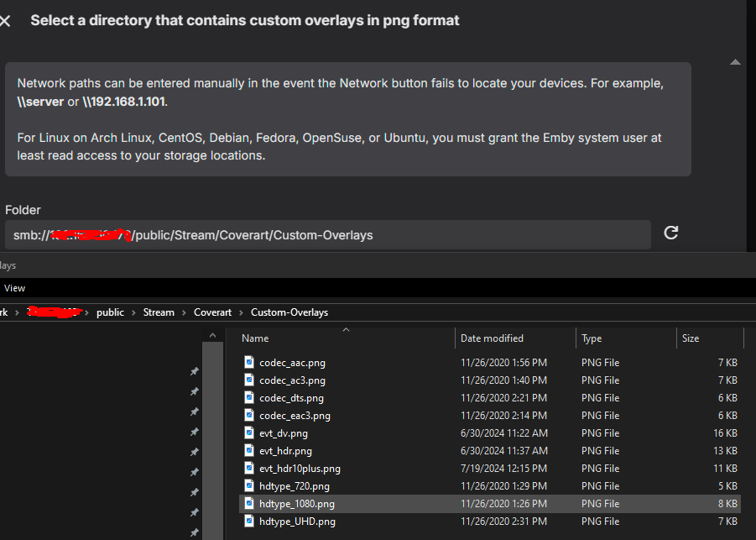Click the evt_dv.png file icon
Viewport: 756px width, 540px height.
tap(249, 433)
